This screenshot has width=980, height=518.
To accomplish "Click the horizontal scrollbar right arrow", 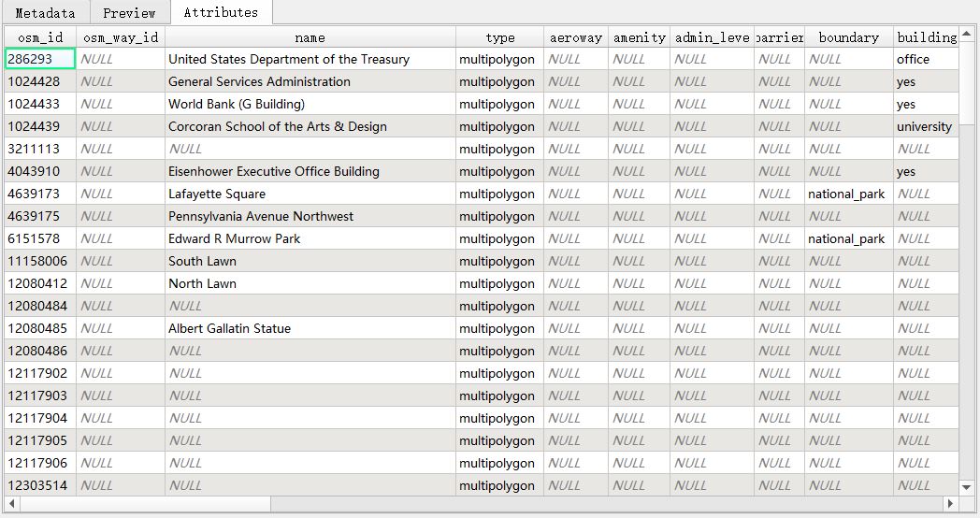I will click(951, 504).
